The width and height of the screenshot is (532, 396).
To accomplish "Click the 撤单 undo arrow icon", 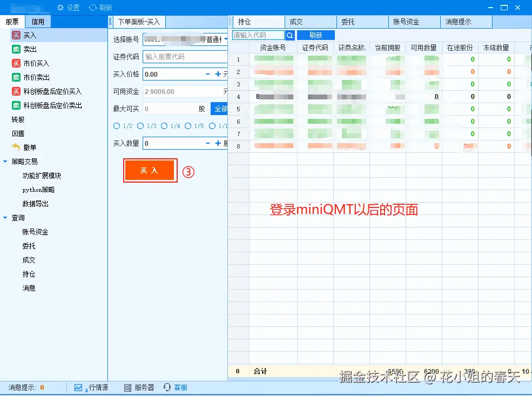I will pos(16,147).
